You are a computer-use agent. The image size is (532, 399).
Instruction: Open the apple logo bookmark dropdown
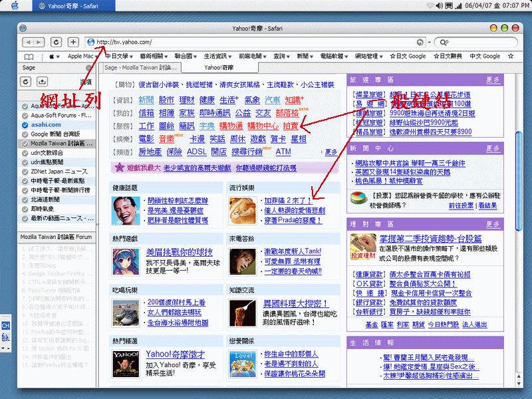click(x=55, y=57)
